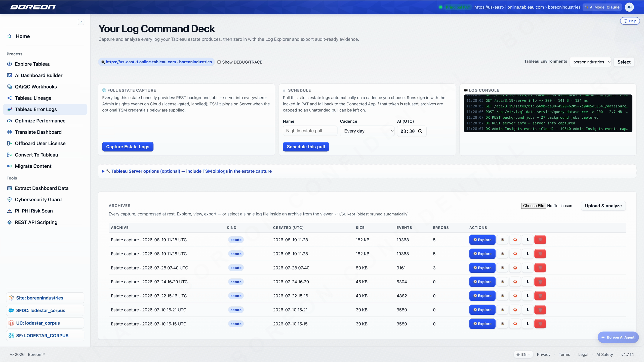The image size is (644, 362).
Task: Open the Boreon AI Agent chat bubble
Action: (618, 337)
